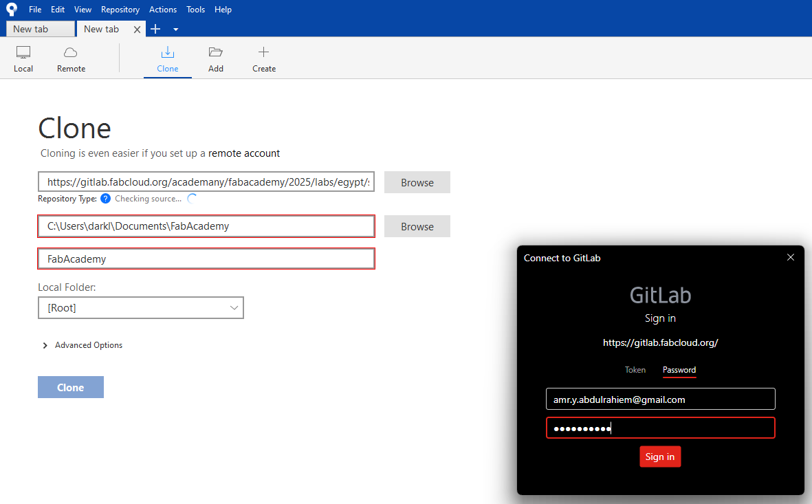
Task: Click the 'Repository Type:' label
Action: [x=67, y=199]
